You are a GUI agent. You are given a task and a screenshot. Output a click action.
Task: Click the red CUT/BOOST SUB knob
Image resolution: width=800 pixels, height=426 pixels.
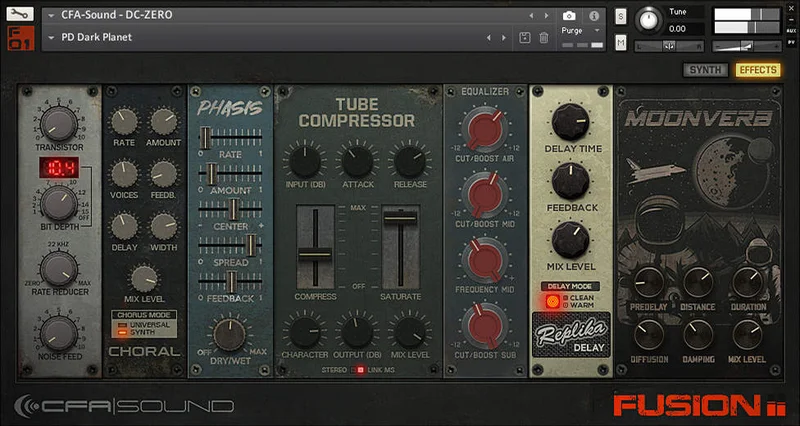click(485, 325)
